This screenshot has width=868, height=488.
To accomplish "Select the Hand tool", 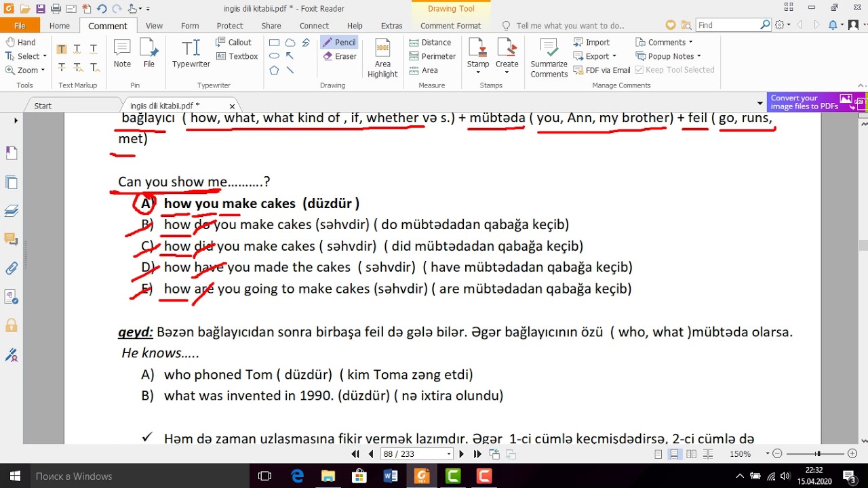I will coord(20,42).
